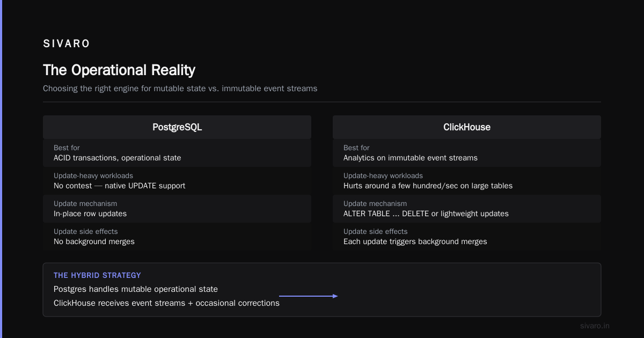Click ClickHouse receives event streams + occasional corrections
644x338 pixels.
(x=166, y=303)
